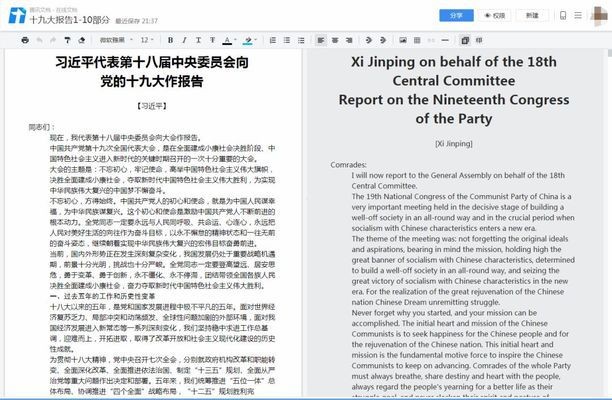612x400 pixels.
Task: Insert a numbered list
Action: tap(273, 40)
